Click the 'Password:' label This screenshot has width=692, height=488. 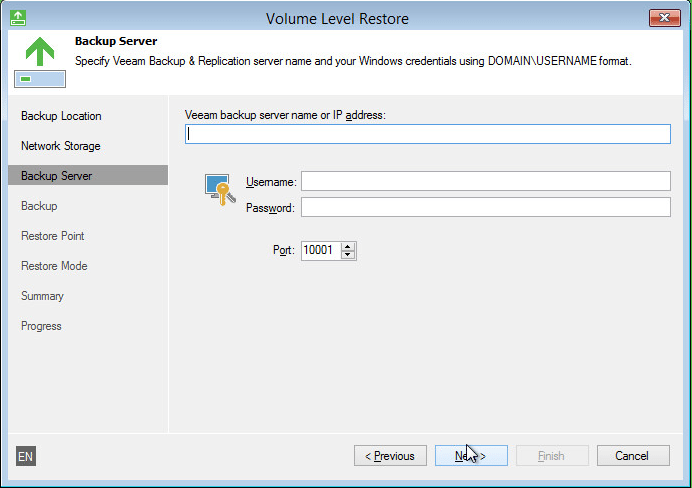(x=270, y=208)
